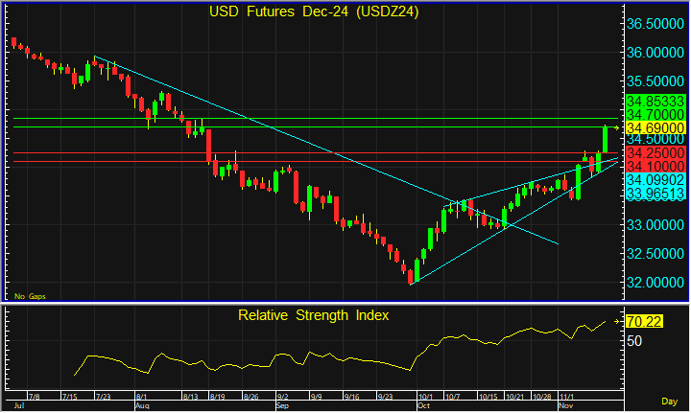
Task: Click the Sep month label on timeline
Action: point(281,407)
